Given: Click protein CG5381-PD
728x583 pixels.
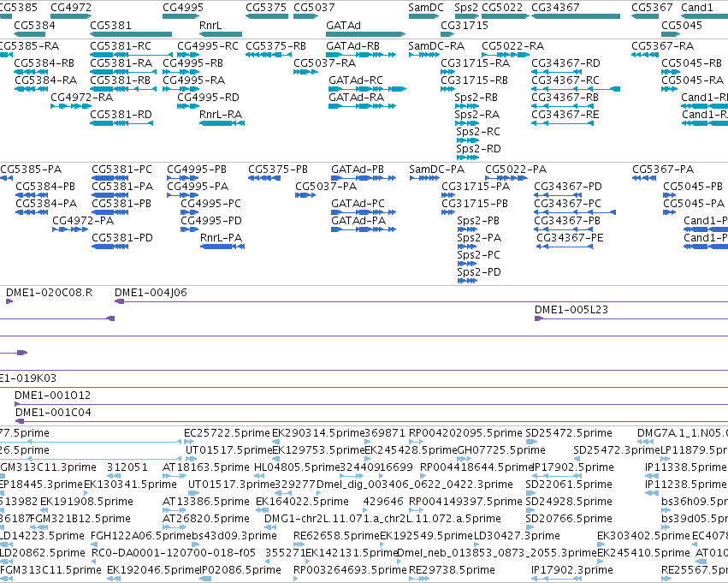Looking at the screenshot, I should pyautogui.click(x=122, y=238).
